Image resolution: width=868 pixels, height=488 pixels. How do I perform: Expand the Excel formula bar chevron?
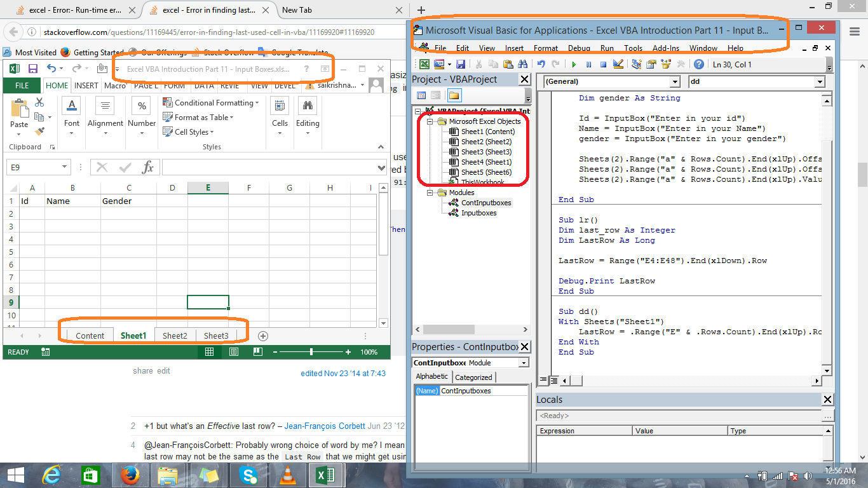(x=381, y=168)
